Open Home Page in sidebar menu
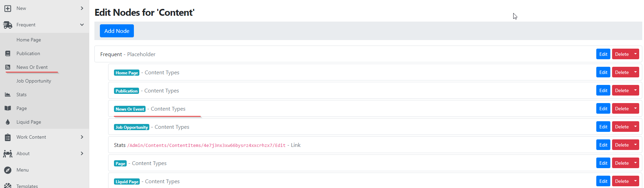Viewport: 644px width, 188px height. 28,40
